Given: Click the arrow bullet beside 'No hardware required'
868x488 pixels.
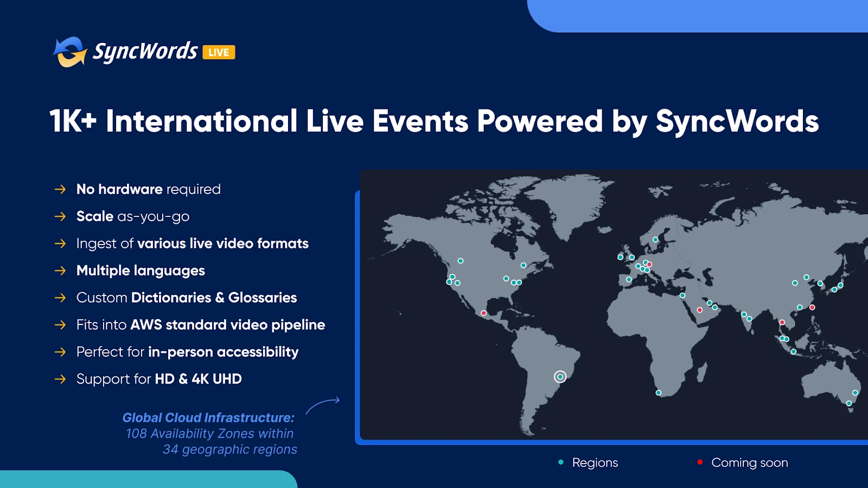Looking at the screenshot, I should click(60, 189).
